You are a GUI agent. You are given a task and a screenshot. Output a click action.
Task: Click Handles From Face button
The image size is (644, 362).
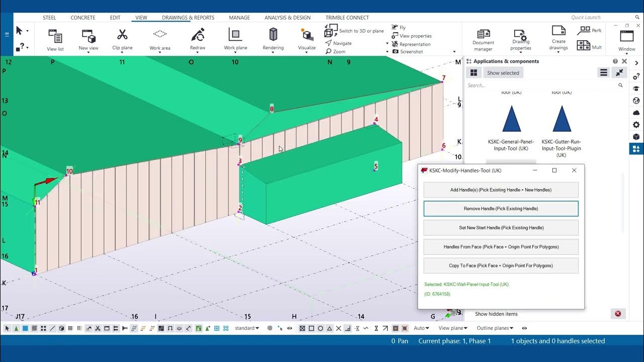pyautogui.click(x=501, y=247)
